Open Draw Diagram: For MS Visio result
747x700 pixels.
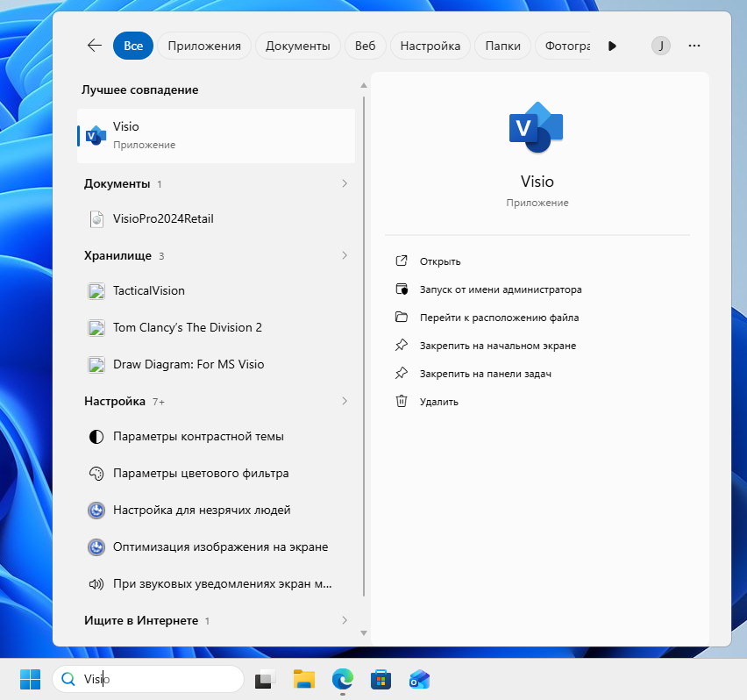217,364
